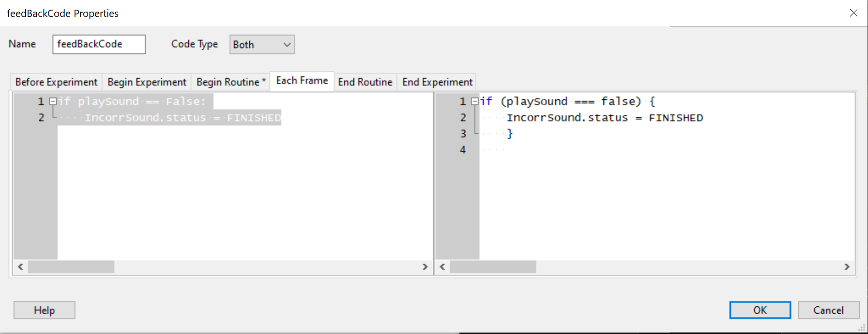Viewport: 868px width, 334px height.
Task: Open the Code Type dropdown
Action: point(262,45)
